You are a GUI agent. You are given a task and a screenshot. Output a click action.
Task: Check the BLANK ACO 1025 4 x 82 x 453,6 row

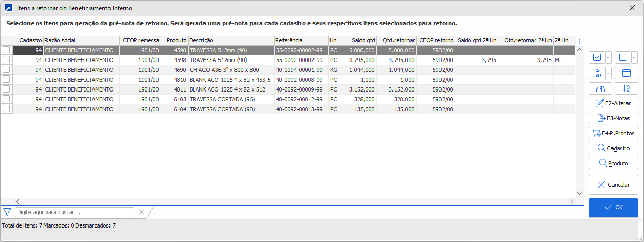(x=6, y=80)
